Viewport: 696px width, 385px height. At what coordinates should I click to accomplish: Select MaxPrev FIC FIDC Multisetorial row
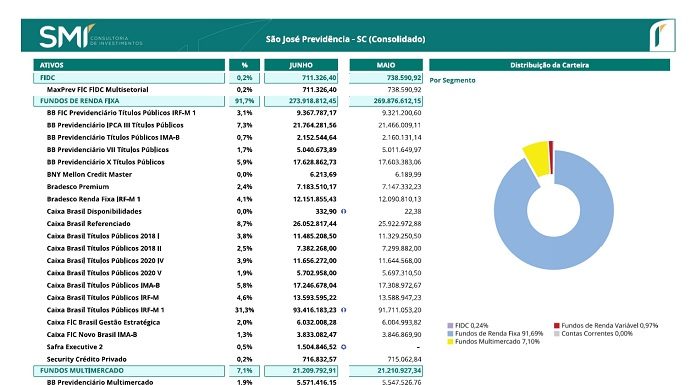tap(98, 90)
